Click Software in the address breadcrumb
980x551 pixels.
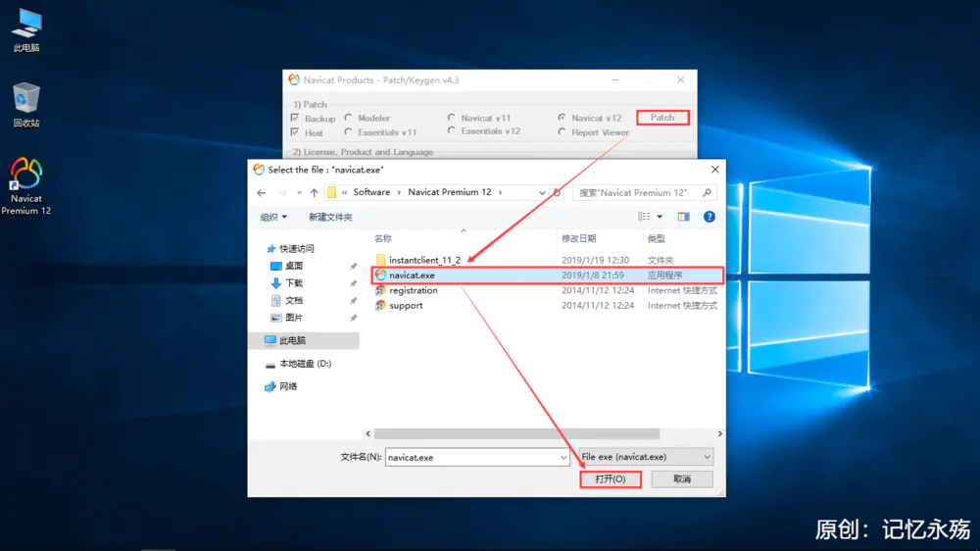tap(371, 192)
